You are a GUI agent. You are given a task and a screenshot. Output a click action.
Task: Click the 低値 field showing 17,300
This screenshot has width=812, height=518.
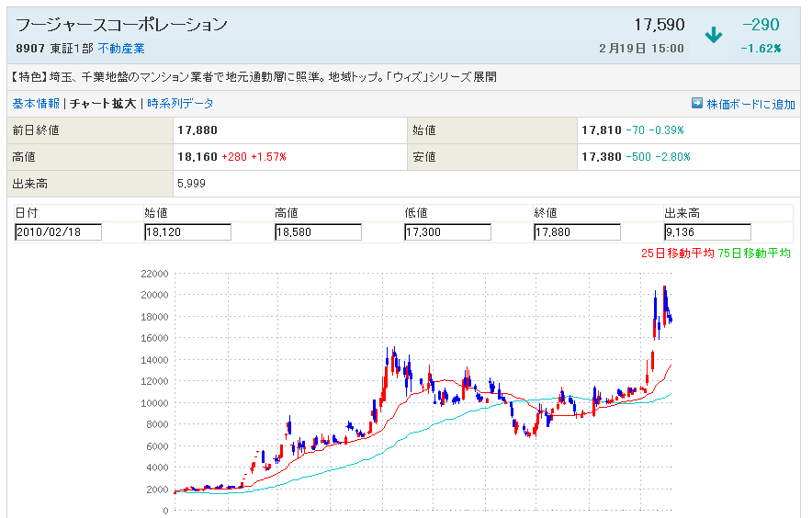coord(447,232)
